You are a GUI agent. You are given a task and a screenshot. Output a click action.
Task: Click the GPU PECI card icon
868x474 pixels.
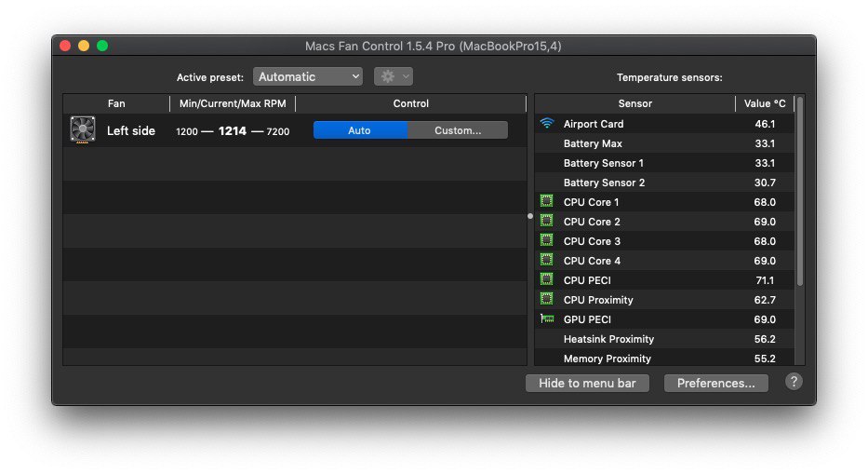click(x=547, y=318)
